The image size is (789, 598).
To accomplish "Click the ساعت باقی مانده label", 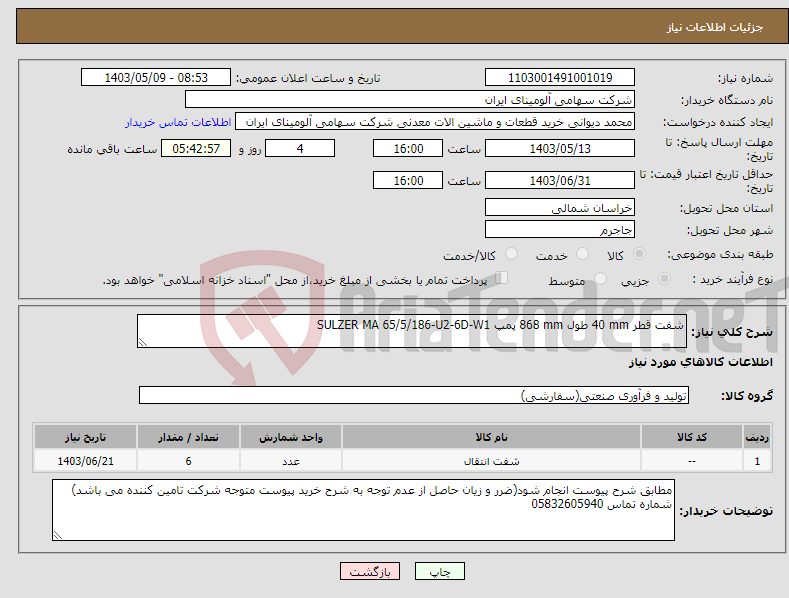I will [112, 149].
